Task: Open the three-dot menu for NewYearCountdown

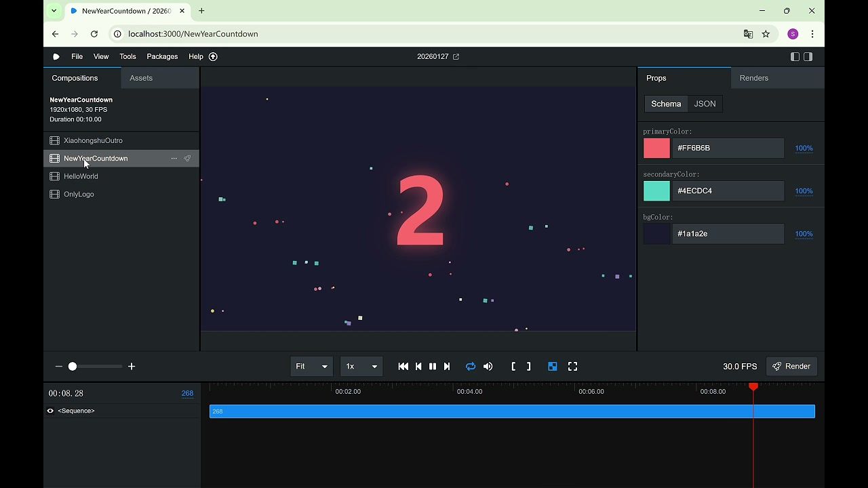Action: [174, 159]
